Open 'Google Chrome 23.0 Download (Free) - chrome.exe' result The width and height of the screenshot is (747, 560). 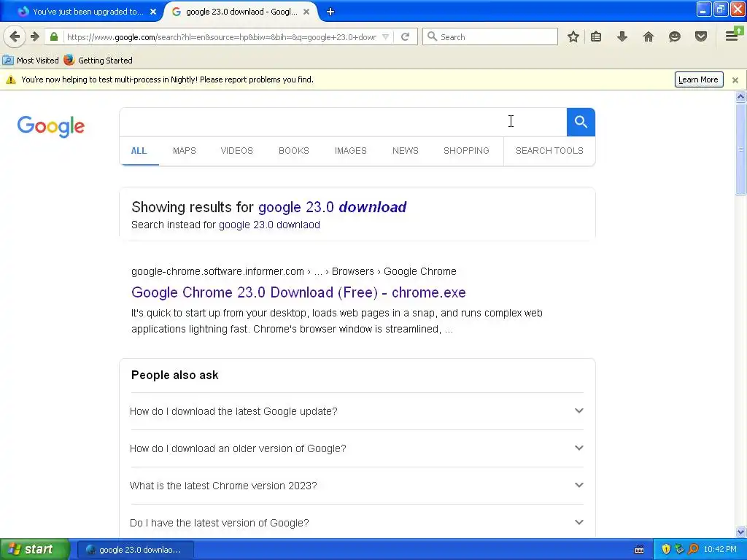pos(298,292)
